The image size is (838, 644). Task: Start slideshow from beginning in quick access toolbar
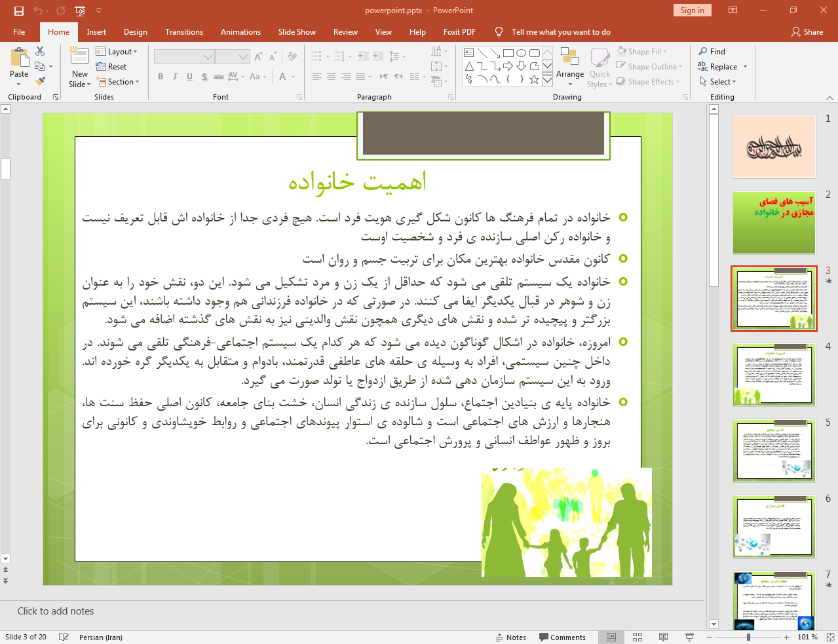pyautogui.click(x=80, y=10)
